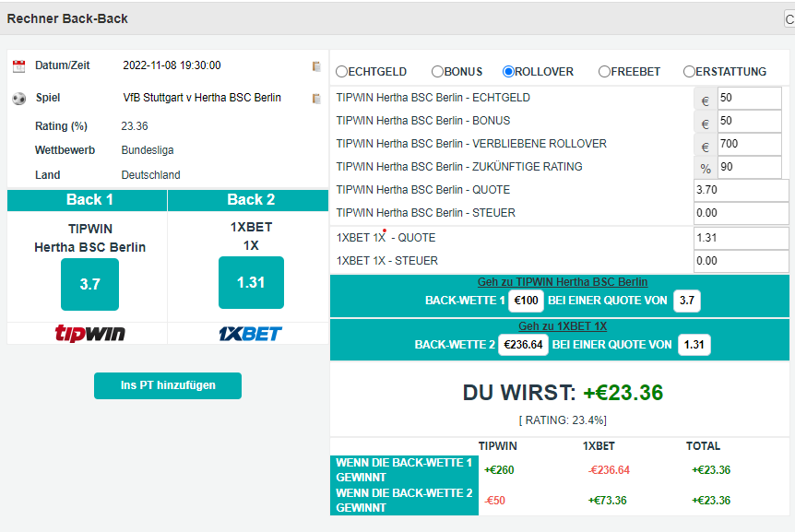Image resolution: width=795 pixels, height=532 pixels.
Task: Click the BACK-WETTE 2 stake value €236.64
Action: [x=523, y=345]
